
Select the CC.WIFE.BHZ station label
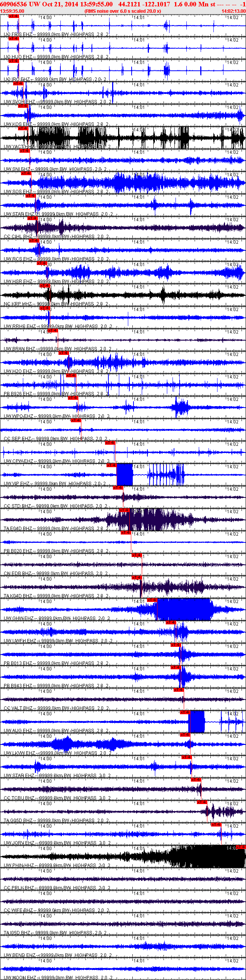tap(57, 910)
